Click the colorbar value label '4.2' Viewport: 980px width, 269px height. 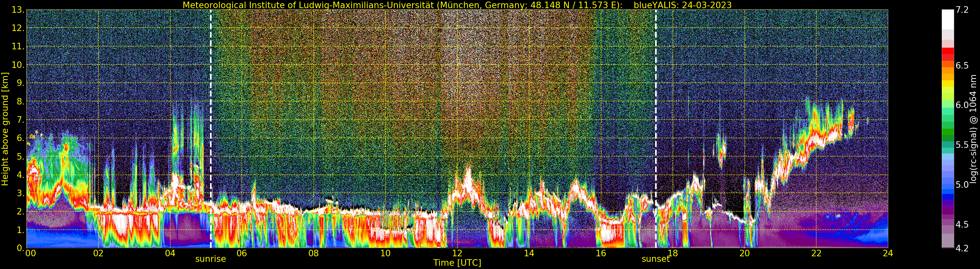(x=962, y=248)
